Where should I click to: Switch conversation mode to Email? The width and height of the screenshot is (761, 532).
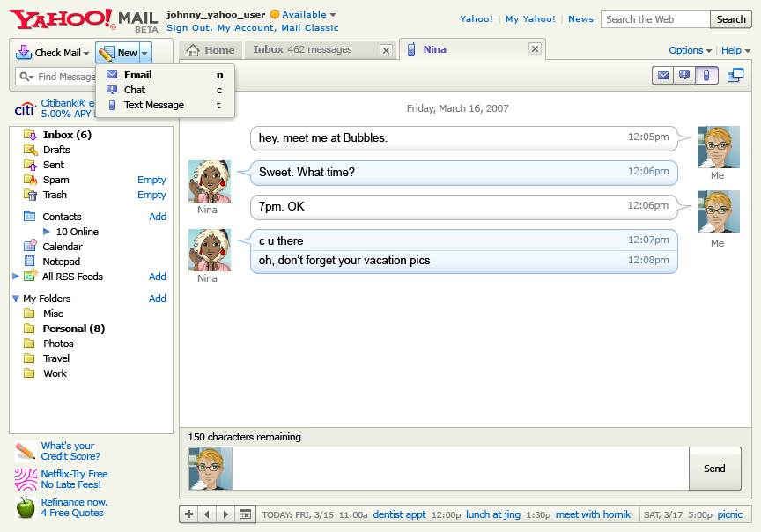point(663,77)
